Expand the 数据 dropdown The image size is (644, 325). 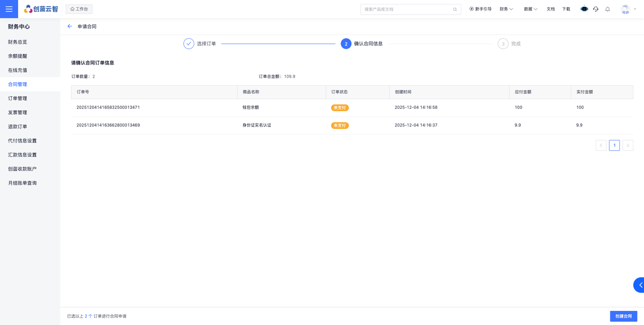pyautogui.click(x=530, y=9)
